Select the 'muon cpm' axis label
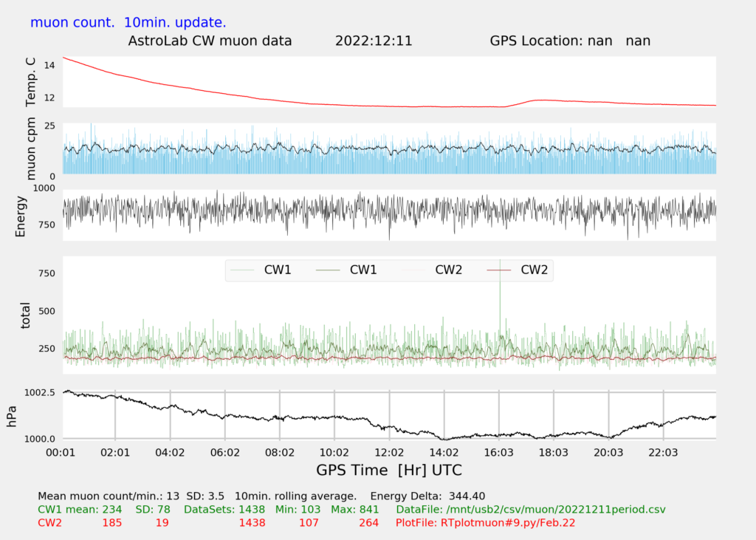Viewport: 756px width, 540px height. [30, 148]
